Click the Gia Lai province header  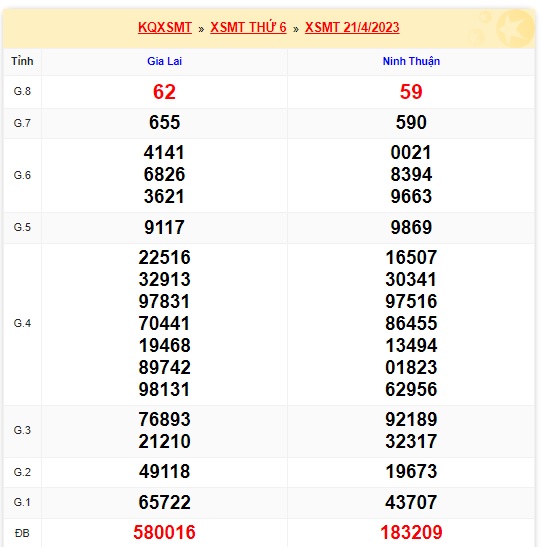click(164, 61)
